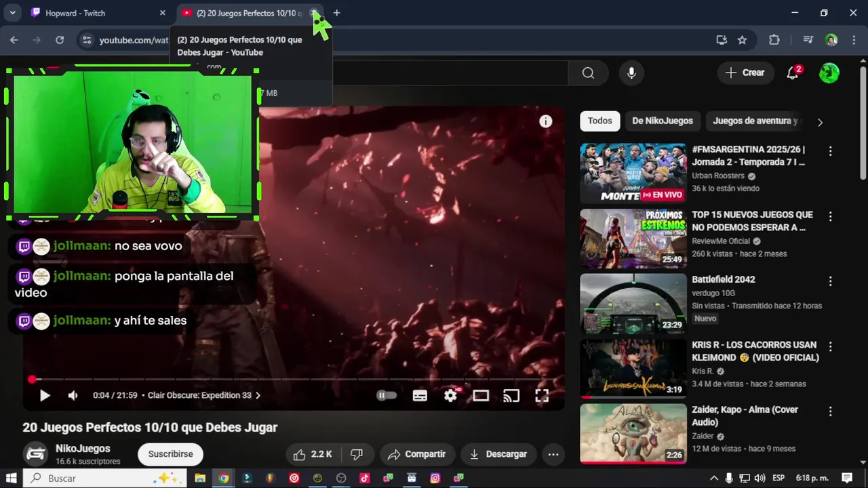Reload the current page
This screenshot has height=488, width=868.
pos(60,40)
